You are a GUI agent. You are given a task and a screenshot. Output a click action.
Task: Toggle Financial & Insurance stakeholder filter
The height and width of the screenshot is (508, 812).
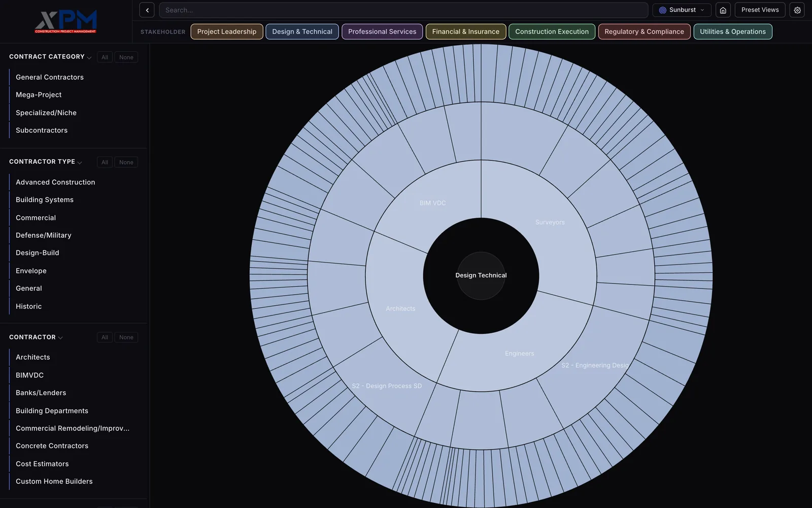tap(466, 31)
